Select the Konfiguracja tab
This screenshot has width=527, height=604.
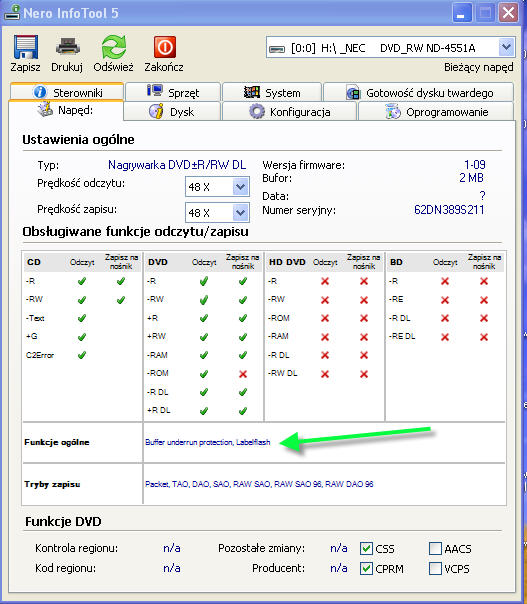[289, 112]
